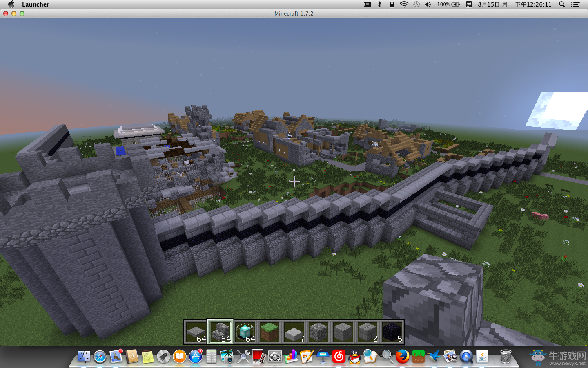
Task: Open the wrench and screwdriver utilities icon
Action: coord(243,357)
